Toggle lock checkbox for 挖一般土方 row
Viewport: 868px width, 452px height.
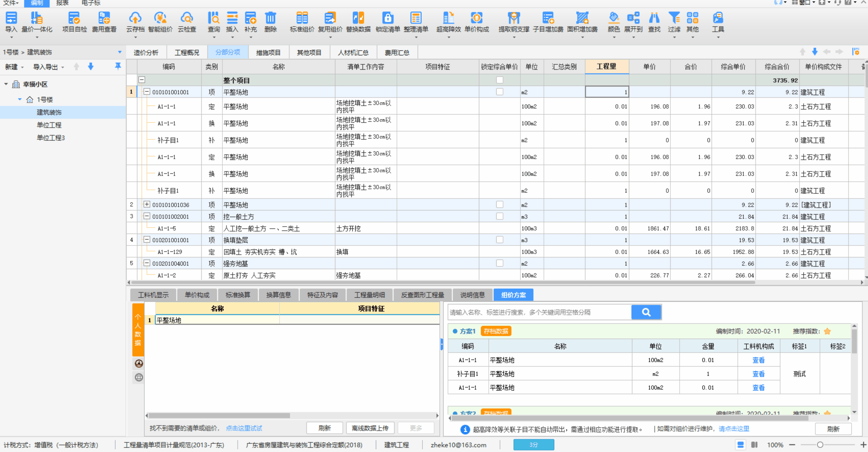pos(499,216)
